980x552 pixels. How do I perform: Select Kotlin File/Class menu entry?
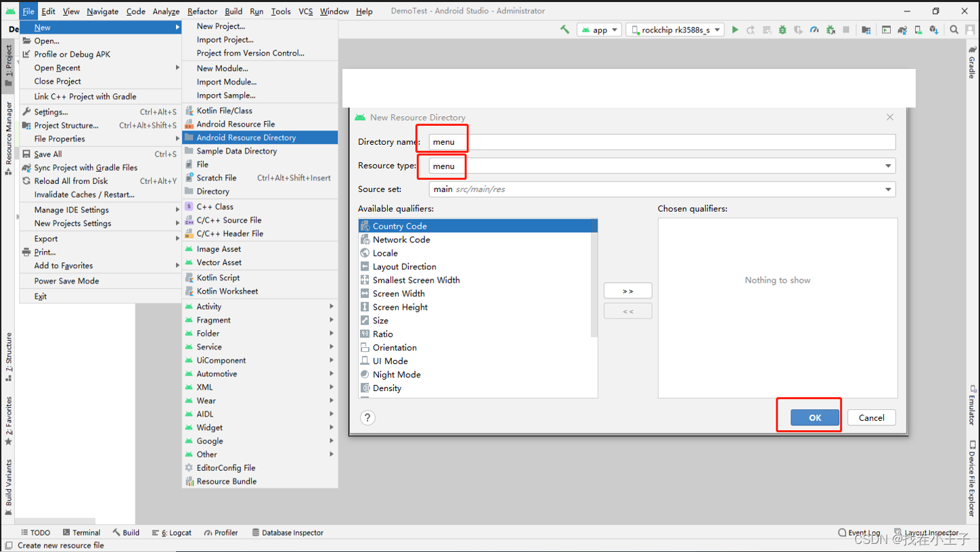tap(260, 110)
